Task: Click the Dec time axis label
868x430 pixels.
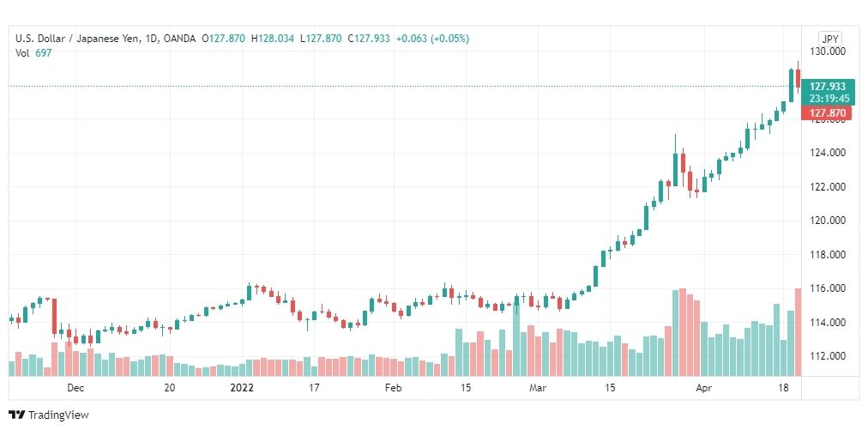Action: 75,388
